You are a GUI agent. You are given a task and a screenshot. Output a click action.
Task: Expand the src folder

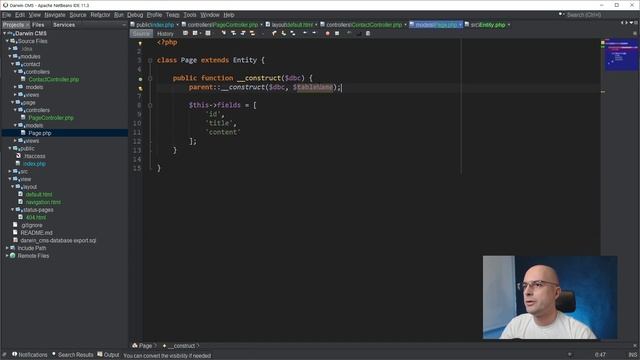tap(10, 171)
